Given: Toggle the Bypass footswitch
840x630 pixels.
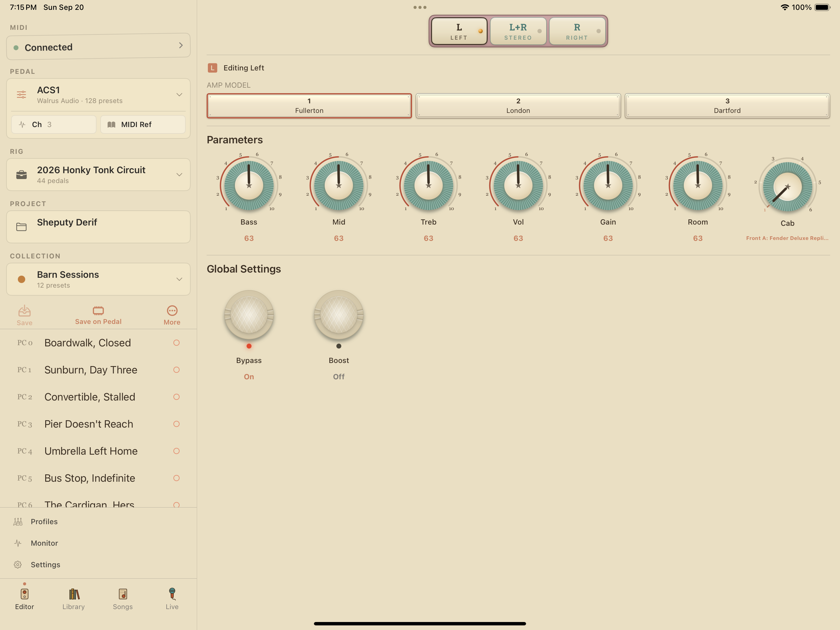Looking at the screenshot, I should click(x=249, y=315).
